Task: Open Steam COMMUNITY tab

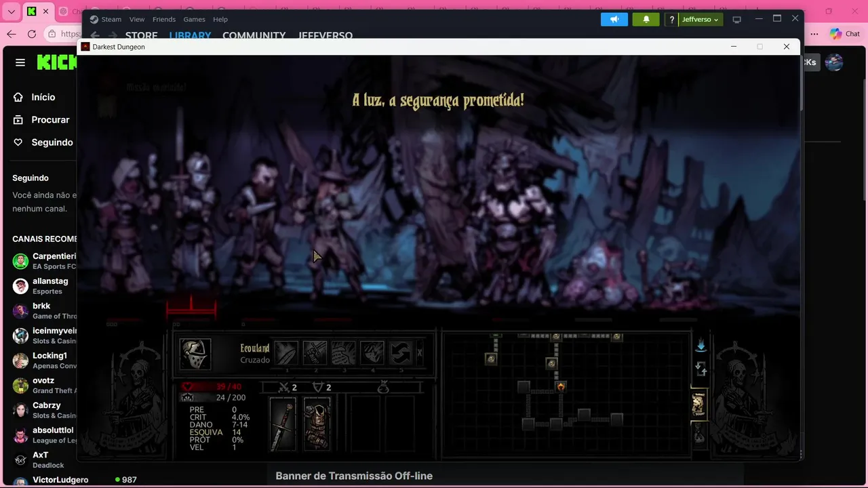Action: (254, 35)
